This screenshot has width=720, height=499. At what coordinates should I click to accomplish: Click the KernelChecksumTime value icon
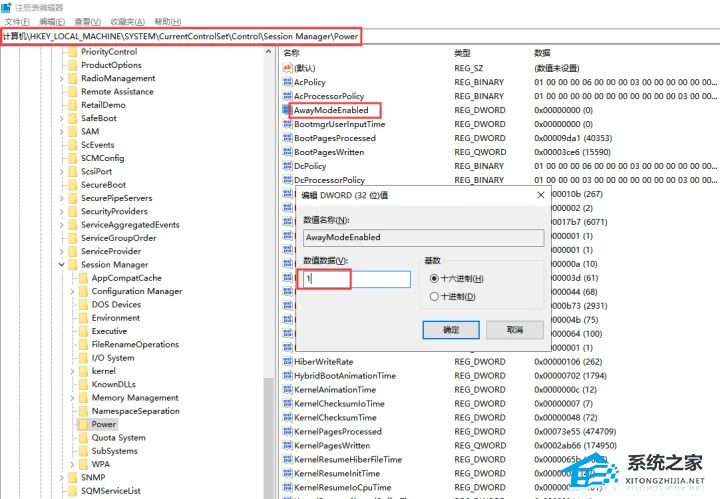pyautogui.click(x=287, y=417)
